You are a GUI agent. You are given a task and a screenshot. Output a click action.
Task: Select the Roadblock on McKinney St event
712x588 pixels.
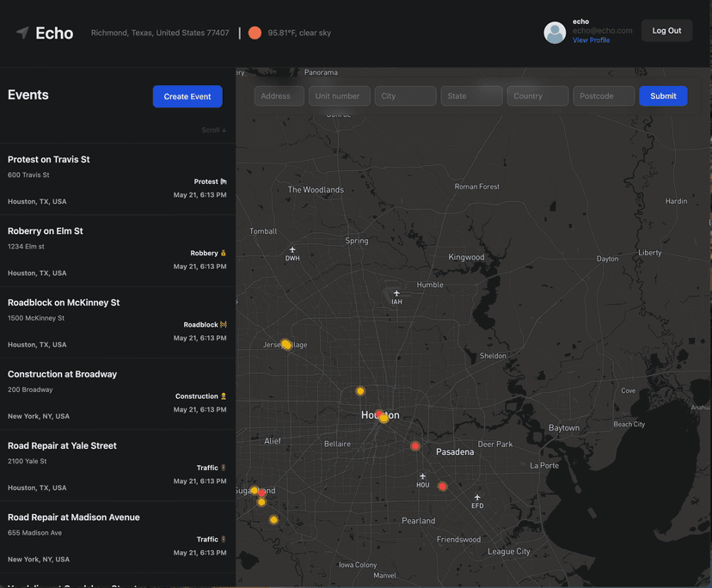117,322
